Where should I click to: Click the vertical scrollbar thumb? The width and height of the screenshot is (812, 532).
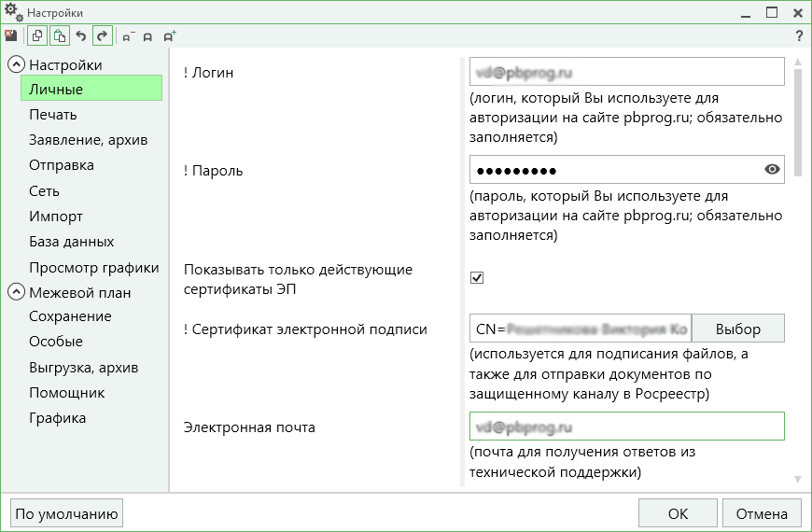(798, 122)
